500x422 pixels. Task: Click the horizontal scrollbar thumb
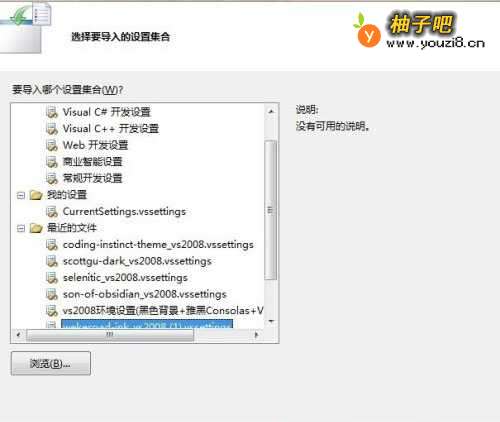coord(110,335)
